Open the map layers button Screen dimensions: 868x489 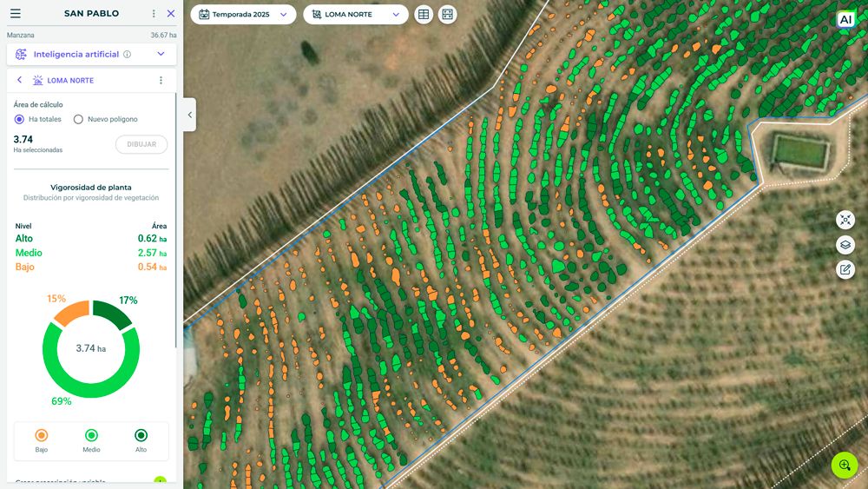845,245
